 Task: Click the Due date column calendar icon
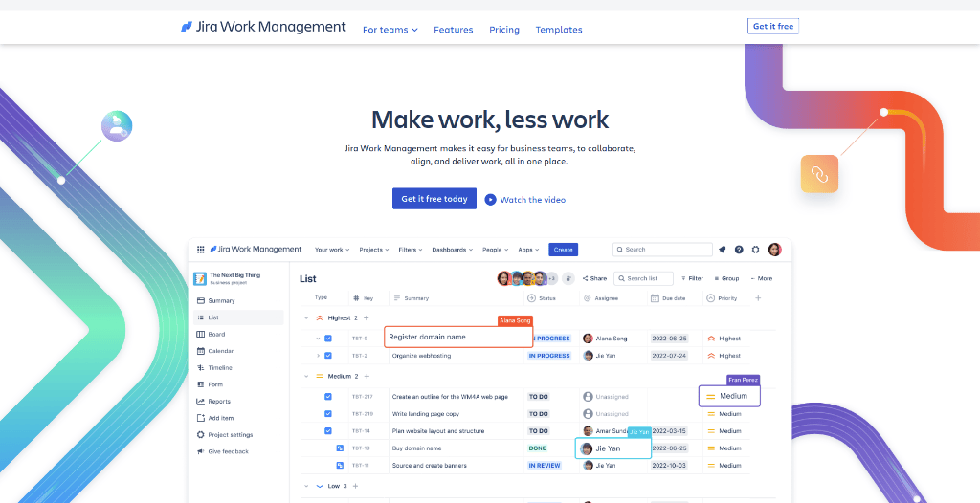655,298
